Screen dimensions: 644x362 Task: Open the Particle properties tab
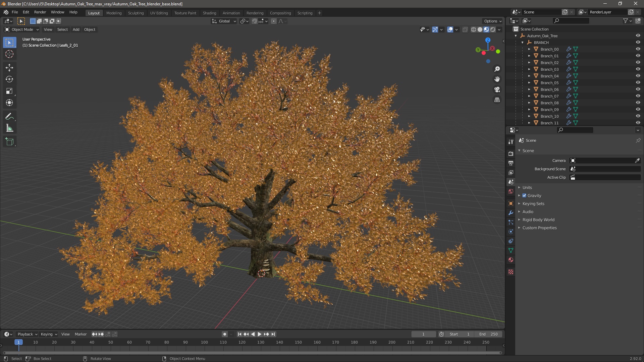(x=511, y=222)
